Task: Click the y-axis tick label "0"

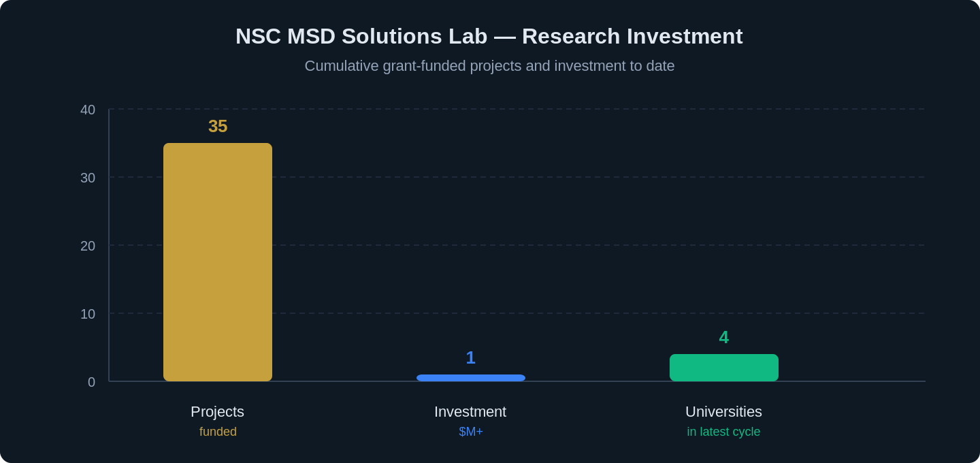Action: pos(92,382)
